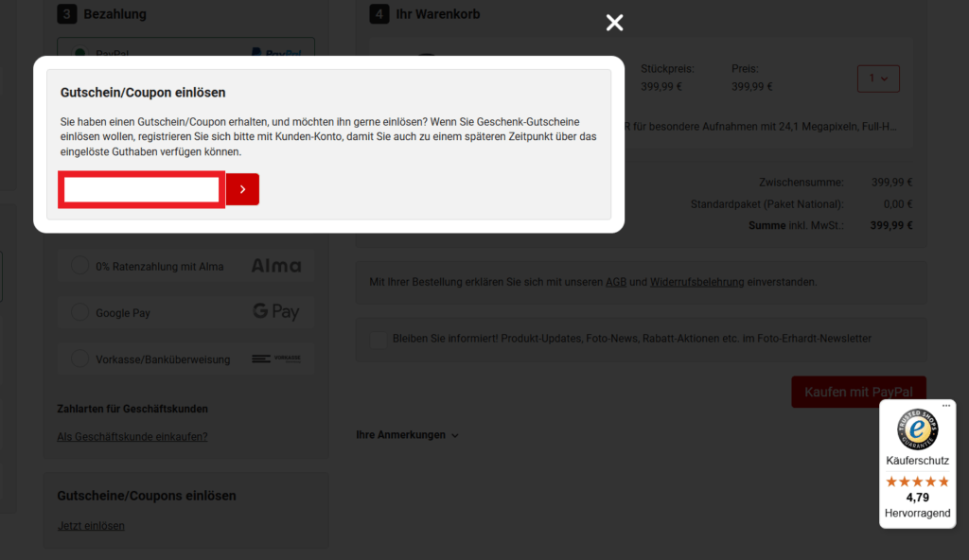
Task: Open the Widerrufsbelehrung link
Action: [696, 282]
